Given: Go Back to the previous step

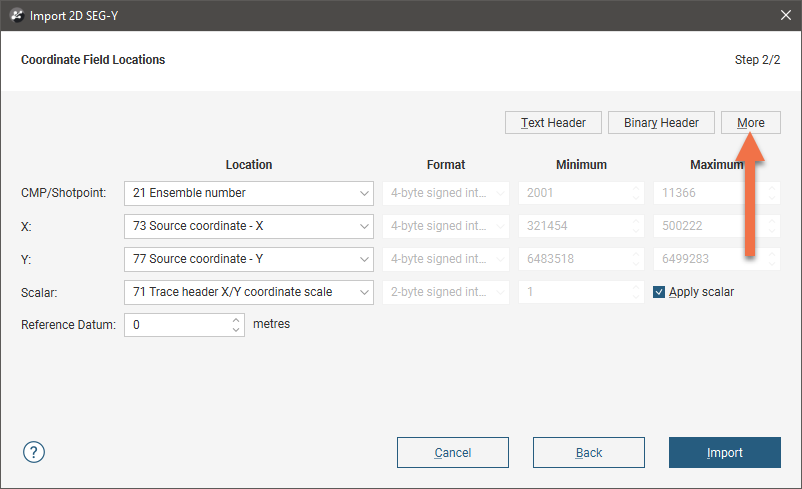Looking at the screenshot, I should (x=589, y=453).
